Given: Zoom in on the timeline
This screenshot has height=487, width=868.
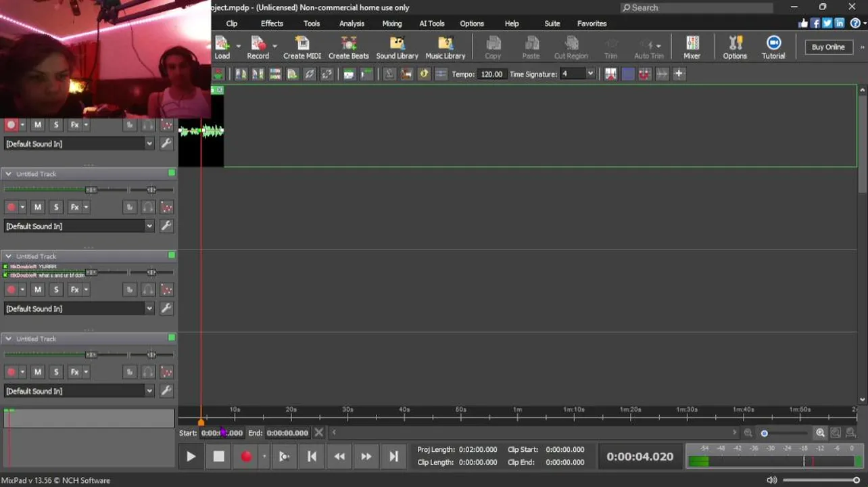Looking at the screenshot, I should click(820, 433).
